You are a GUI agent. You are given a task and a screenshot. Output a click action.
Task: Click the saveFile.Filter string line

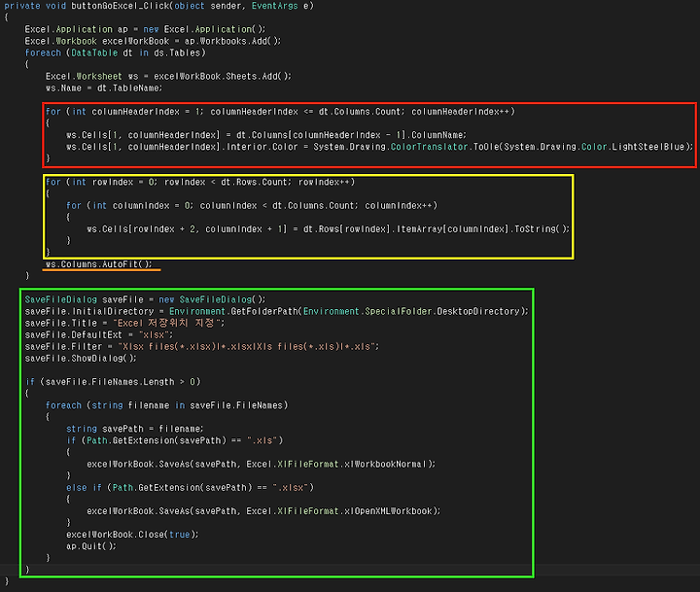pos(202,346)
